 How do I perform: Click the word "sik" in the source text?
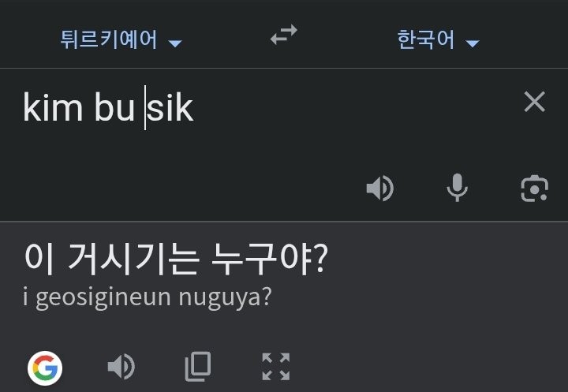[x=171, y=109]
